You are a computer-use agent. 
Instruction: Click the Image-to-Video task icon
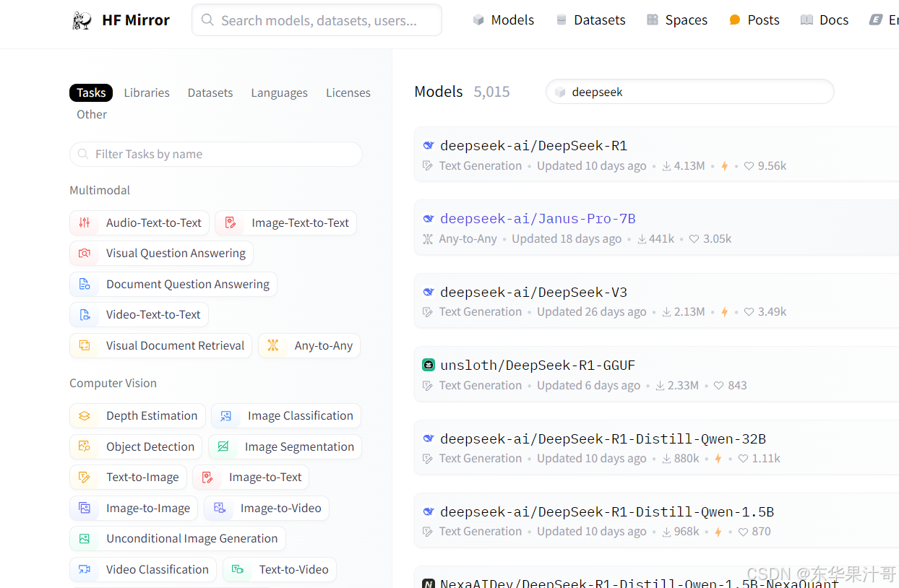[x=219, y=508]
